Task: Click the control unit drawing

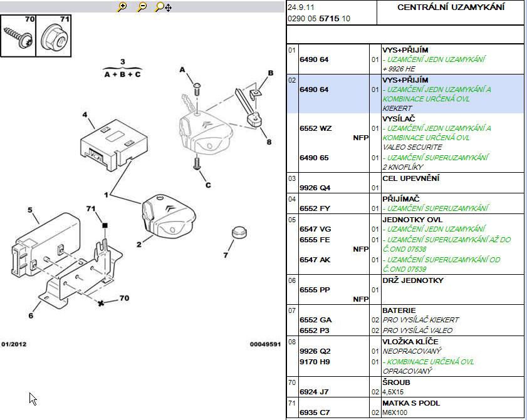Action: [46, 243]
